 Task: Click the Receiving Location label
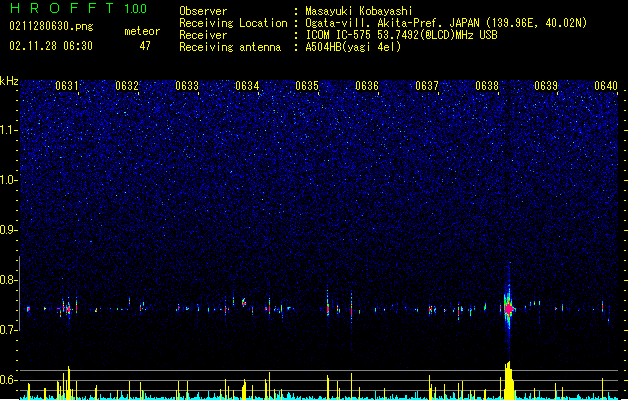coord(233,23)
